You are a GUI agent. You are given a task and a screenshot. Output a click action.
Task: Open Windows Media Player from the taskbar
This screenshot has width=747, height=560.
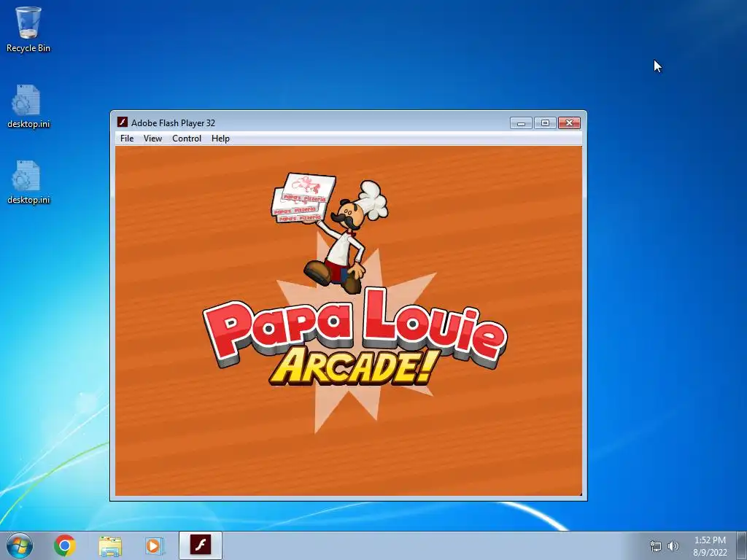click(154, 545)
